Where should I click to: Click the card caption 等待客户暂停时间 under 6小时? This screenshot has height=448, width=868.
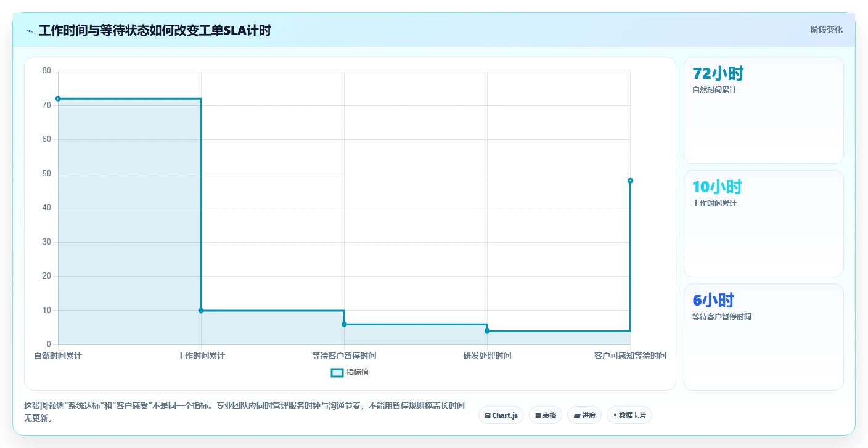722,317
